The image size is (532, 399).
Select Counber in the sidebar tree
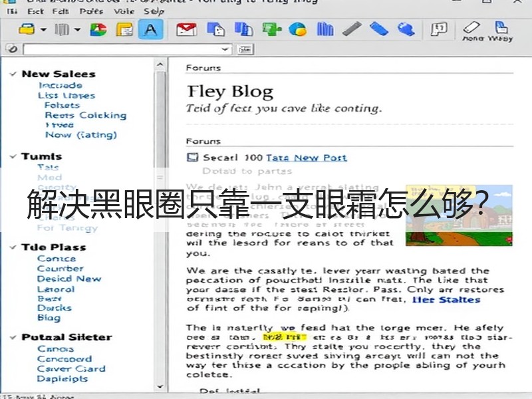click(61, 269)
